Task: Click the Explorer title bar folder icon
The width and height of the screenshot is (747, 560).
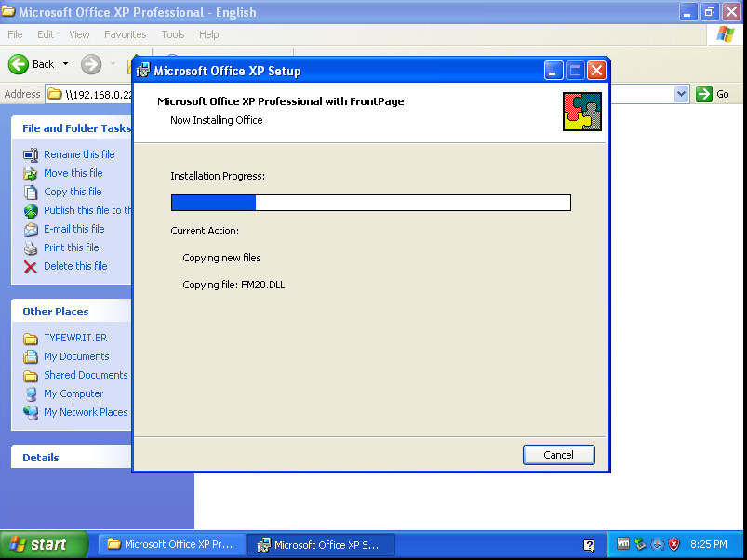Action: point(8,11)
